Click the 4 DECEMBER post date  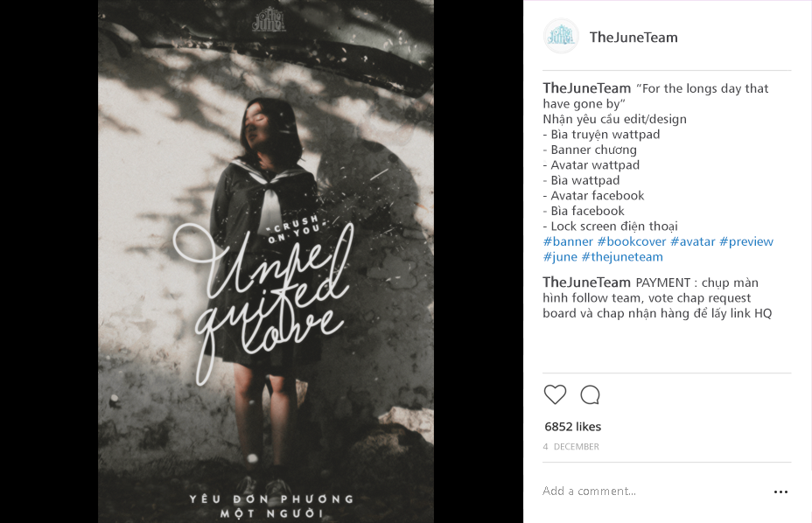[x=571, y=446]
